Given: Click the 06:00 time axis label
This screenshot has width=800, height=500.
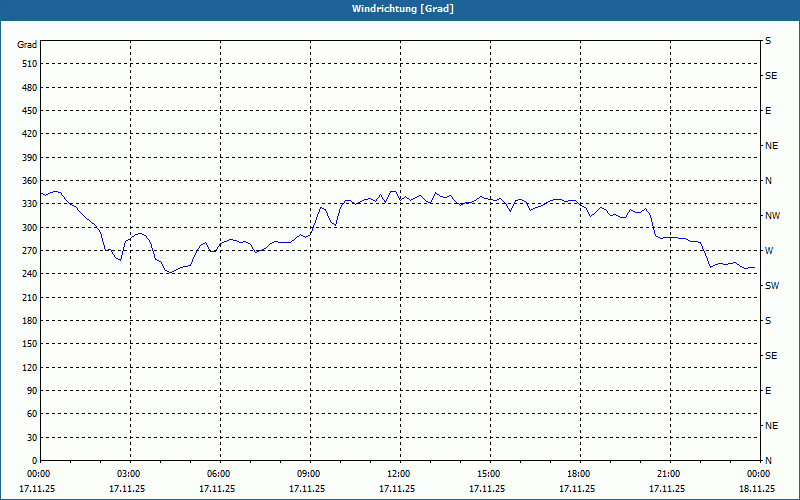Looking at the screenshot, I should [x=220, y=474].
